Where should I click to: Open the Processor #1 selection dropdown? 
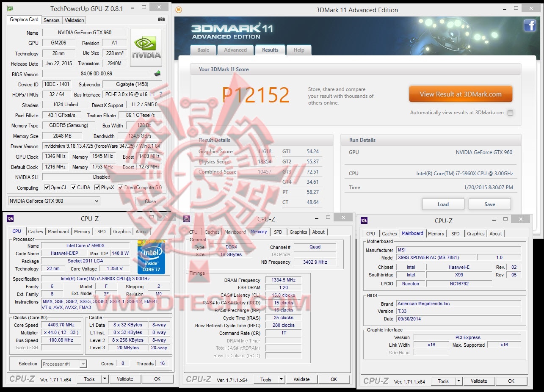pyautogui.click(x=64, y=364)
